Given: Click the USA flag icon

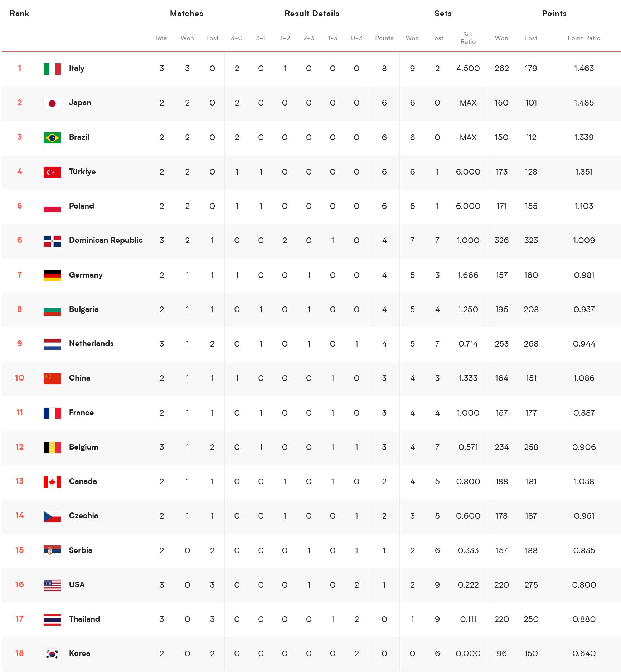Looking at the screenshot, I should click(x=52, y=585).
